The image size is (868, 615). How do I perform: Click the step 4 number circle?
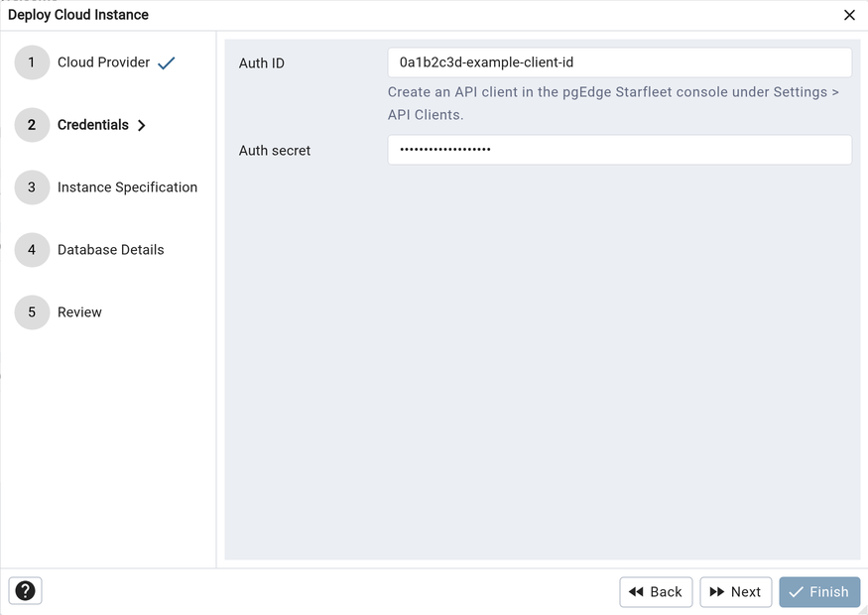(32, 250)
